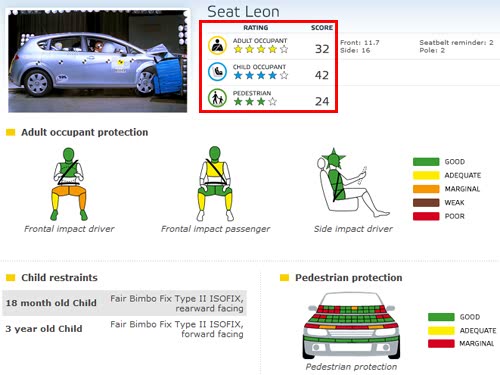The image size is (500, 375).
Task: Select the side impact driver figure
Action: pos(353,183)
